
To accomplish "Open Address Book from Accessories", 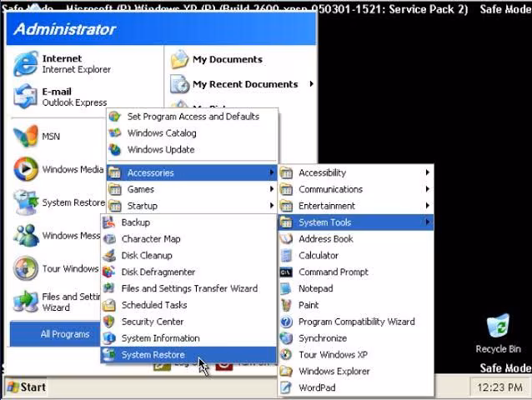I will 355,239.
